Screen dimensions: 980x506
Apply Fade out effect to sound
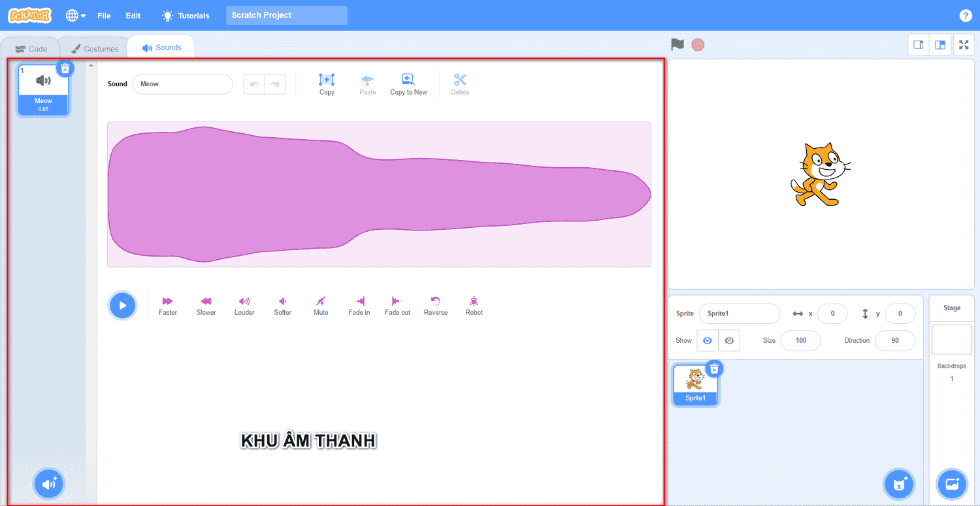(x=397, y=305)
